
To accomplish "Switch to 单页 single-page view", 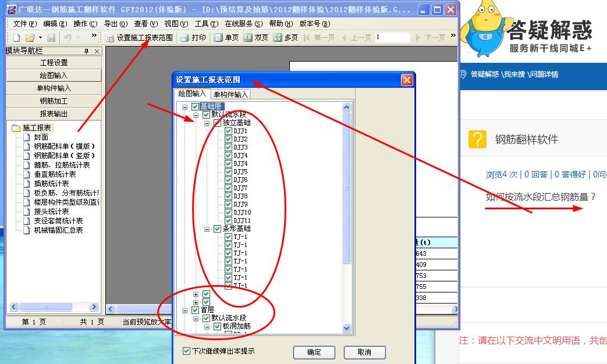I will [226, 38].
